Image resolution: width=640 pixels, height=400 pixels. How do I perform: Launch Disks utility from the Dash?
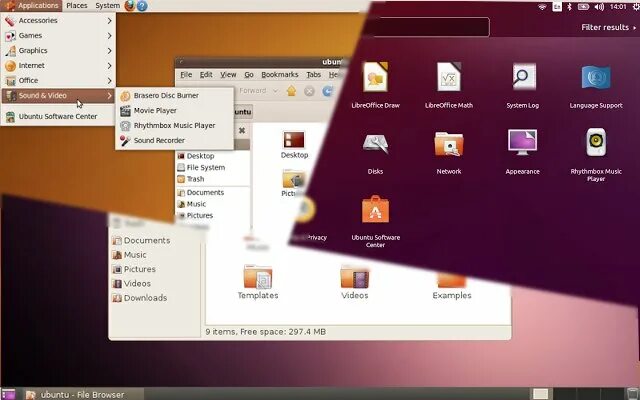click(375, 152)
